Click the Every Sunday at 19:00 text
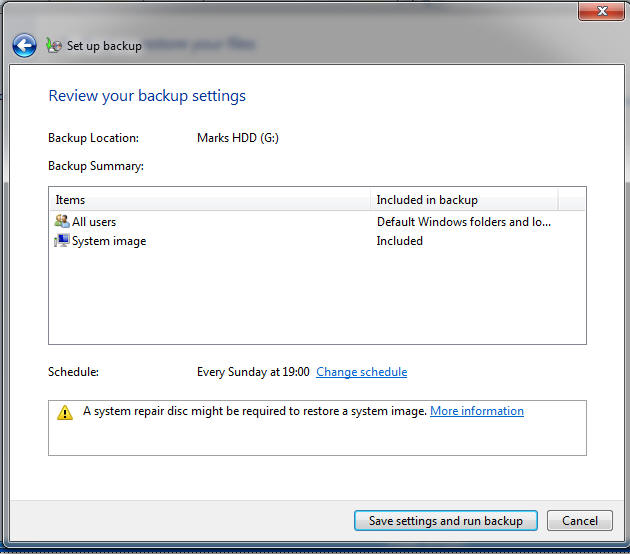The image size is (630, 554). click(253, 372)
